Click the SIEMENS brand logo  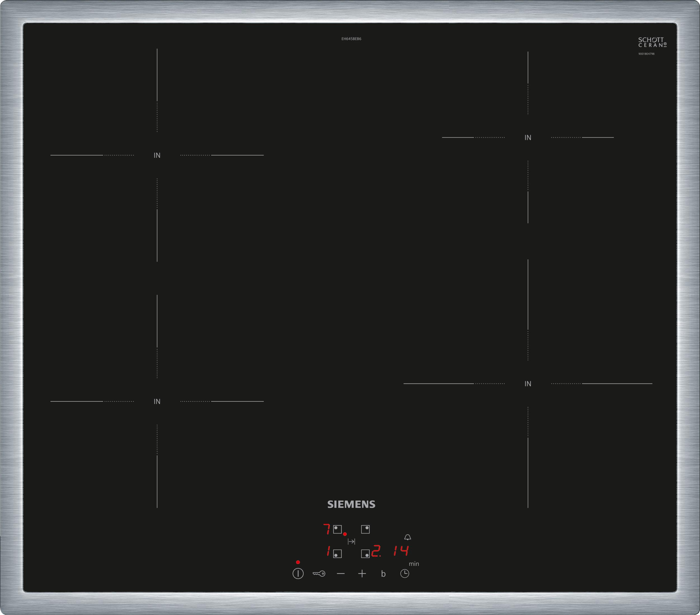point(351,504)
